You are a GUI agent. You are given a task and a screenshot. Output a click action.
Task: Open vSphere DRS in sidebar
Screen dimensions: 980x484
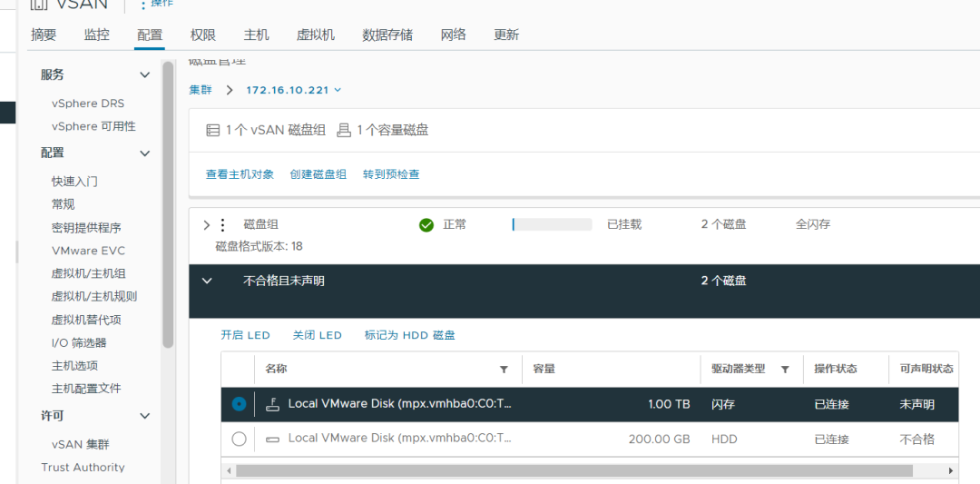pyautogui.click(x=88, y=104)
